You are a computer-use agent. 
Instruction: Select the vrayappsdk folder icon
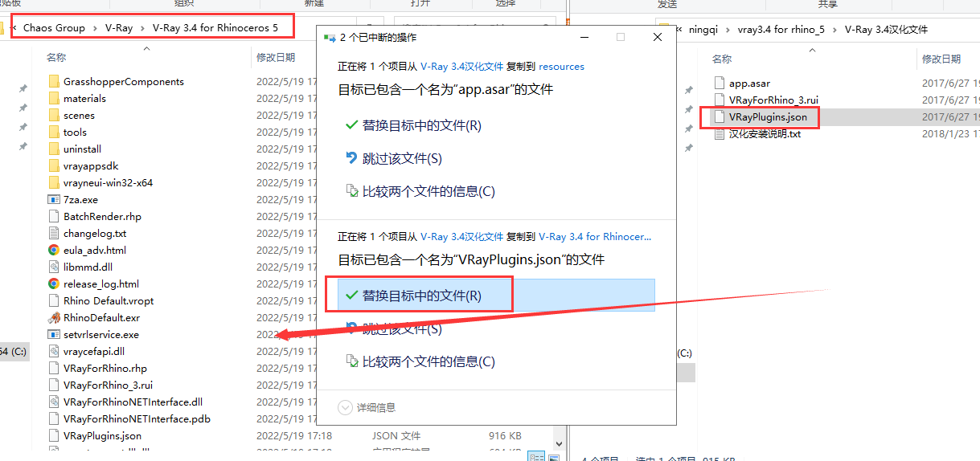[54, 165]
